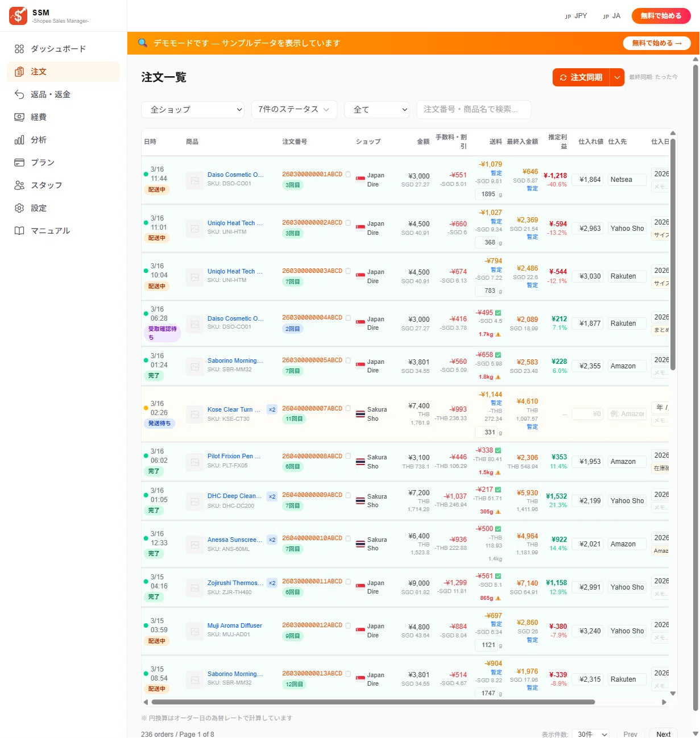Click the plan card icon in sidebar

coord(19,163)
